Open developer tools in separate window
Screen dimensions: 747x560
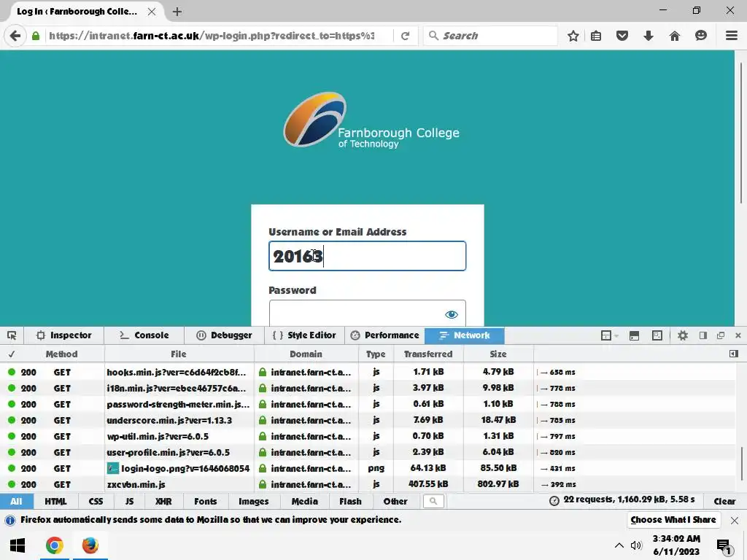click(x=721, y=335)
